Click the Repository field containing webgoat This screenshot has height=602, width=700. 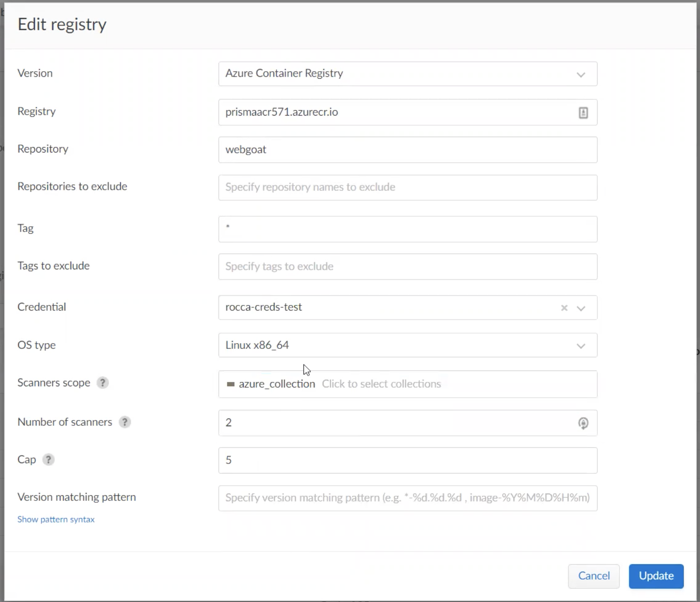407,150
